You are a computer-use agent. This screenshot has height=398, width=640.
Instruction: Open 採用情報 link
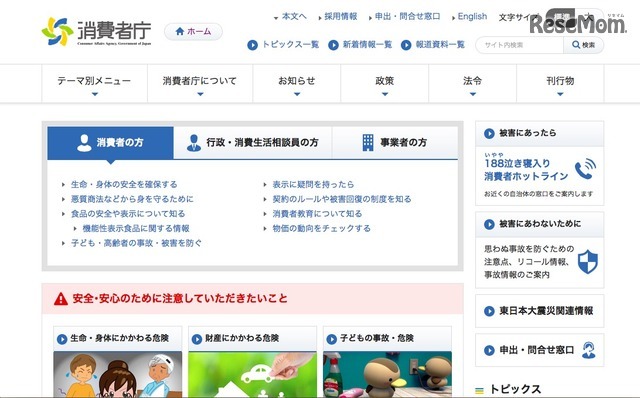click(340, 17)
